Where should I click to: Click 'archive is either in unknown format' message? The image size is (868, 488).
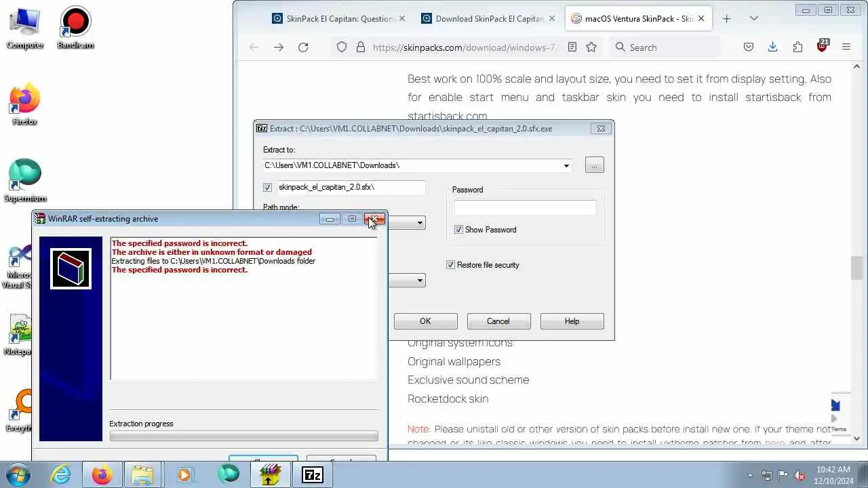tap(212, 252)
